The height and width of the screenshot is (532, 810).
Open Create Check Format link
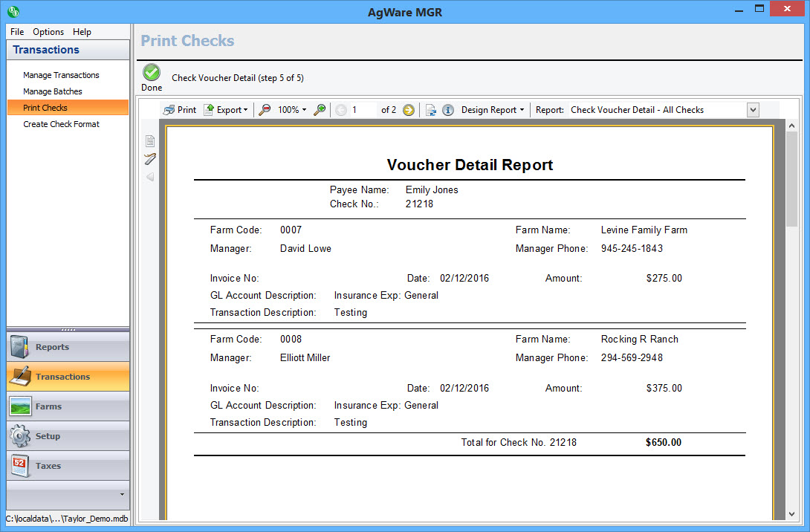61,124
